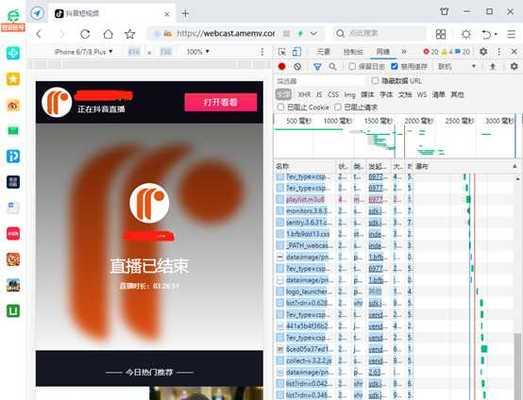The height and width of the screenshot is (400, 523).
Task: Switch to the Elements DevTools tab
Action: pos(323,52)
